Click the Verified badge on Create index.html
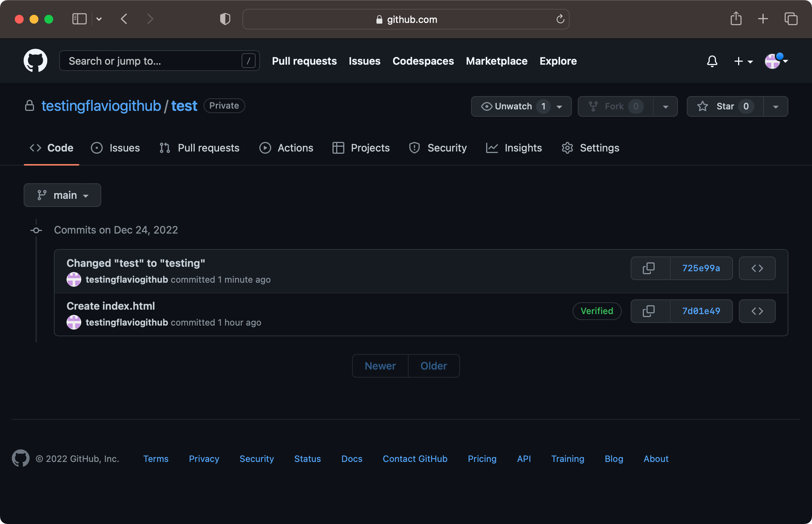Screen dimensions: 812x524 (x=597, y=311)
